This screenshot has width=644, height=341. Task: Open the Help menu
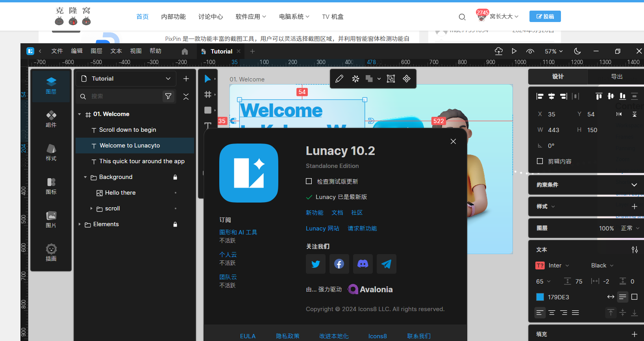tap(155, 51)
